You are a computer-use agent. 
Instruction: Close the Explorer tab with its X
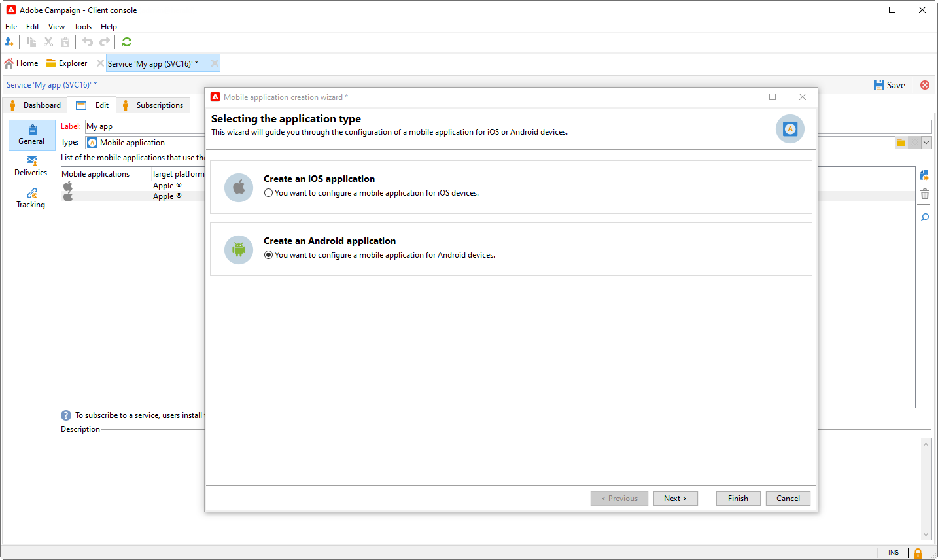(100, 63)
